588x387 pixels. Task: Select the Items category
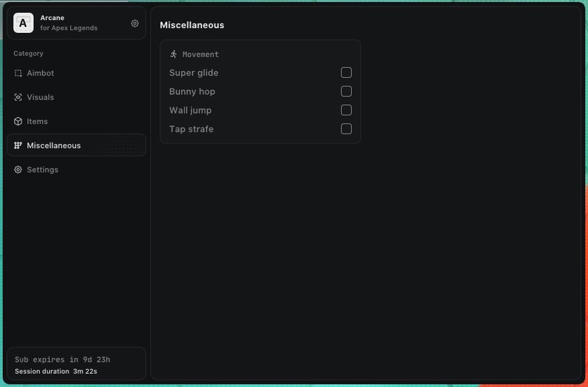[38, 121]
